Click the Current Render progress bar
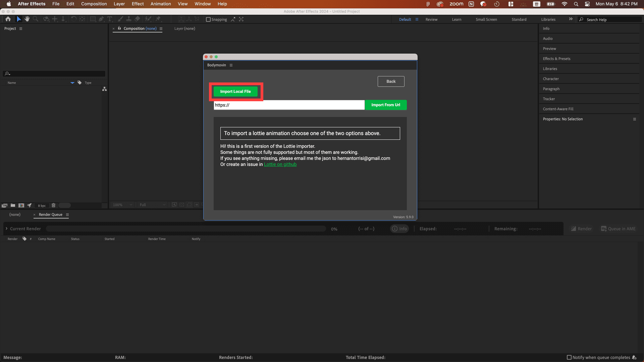 [186, 229]
